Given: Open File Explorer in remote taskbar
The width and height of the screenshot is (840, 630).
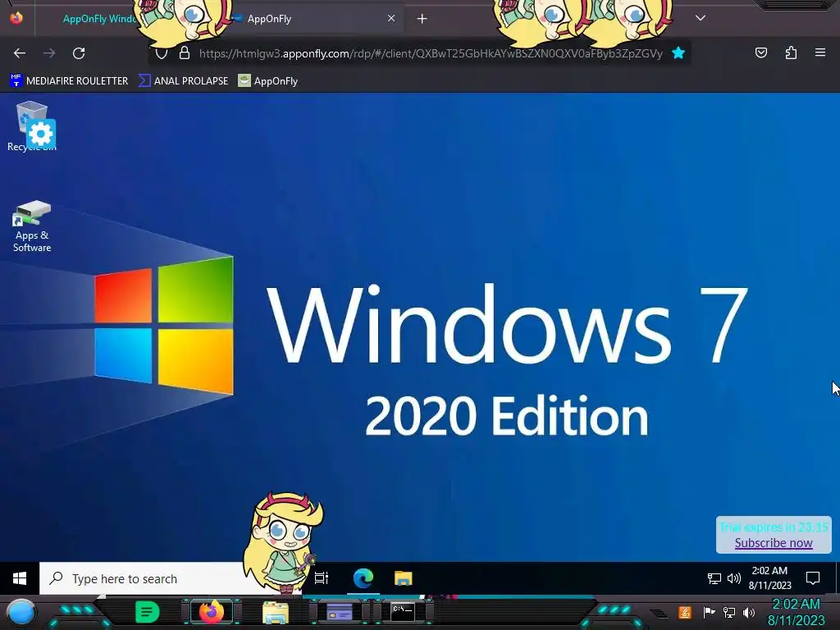Looking at the screenshot, I should pyautogui.click(x=403, y=578).
